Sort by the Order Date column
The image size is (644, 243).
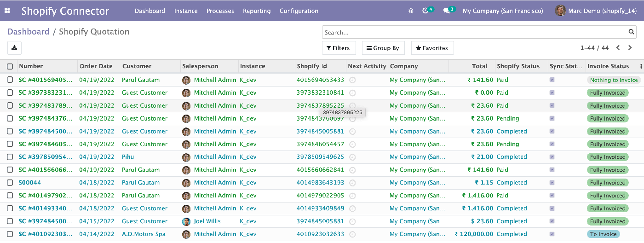point(96,66)
